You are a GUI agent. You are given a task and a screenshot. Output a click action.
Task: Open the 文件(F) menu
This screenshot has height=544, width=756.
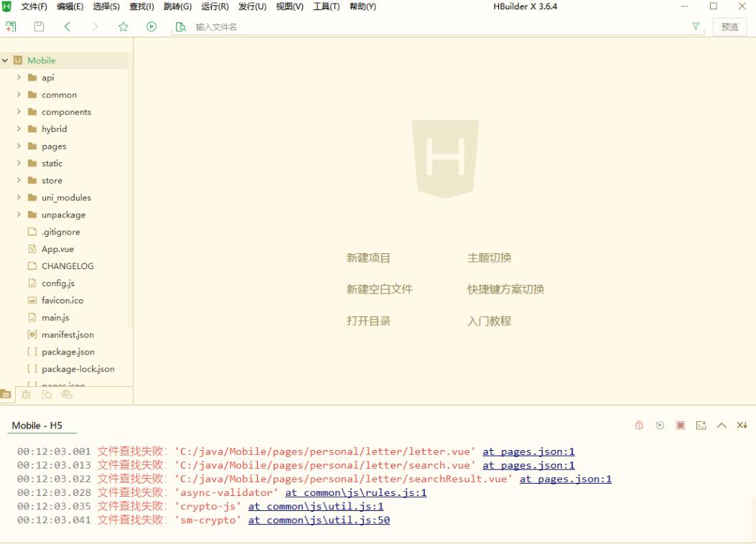point(34,6)
